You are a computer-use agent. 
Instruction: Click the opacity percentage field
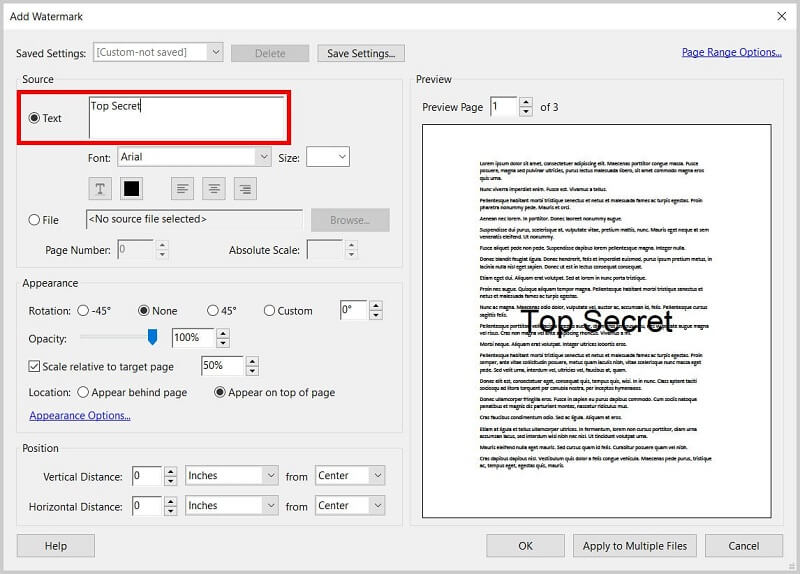click(193, 338)
